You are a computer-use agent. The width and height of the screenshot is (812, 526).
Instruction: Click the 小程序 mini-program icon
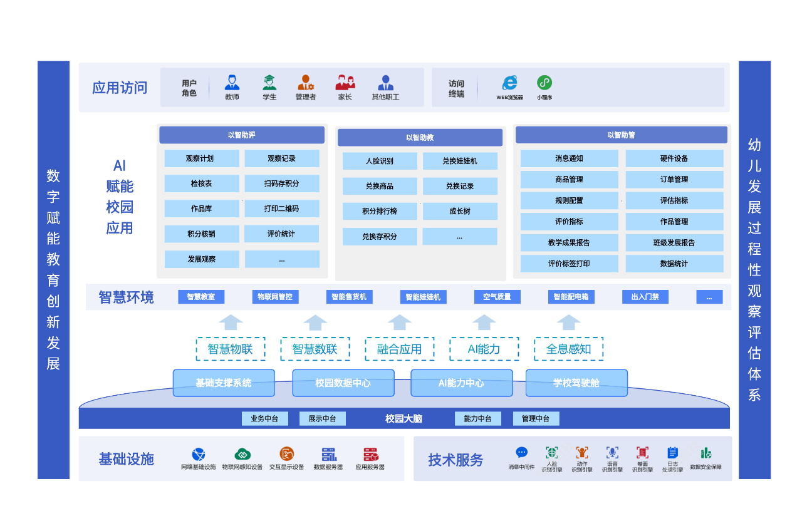click(544, 82)
